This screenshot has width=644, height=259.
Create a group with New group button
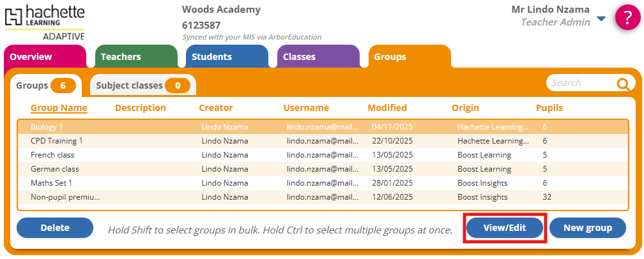pos(587,228)
